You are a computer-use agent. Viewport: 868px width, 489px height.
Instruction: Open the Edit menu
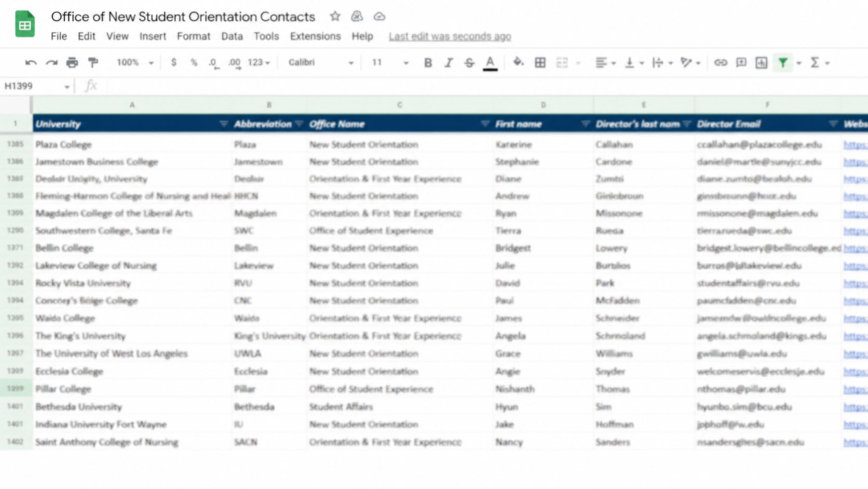click(87, 36)
